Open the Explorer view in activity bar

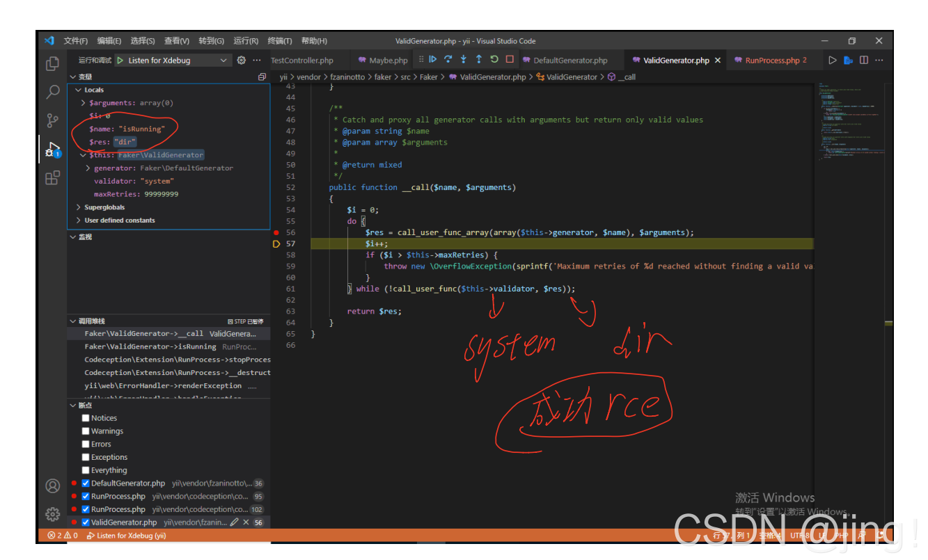pyautogui.click(x=52, y=64)
